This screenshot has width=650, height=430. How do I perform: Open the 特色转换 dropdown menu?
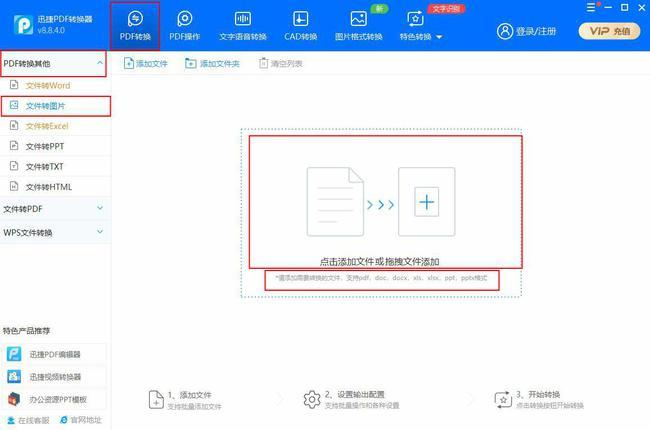[420, 26]
